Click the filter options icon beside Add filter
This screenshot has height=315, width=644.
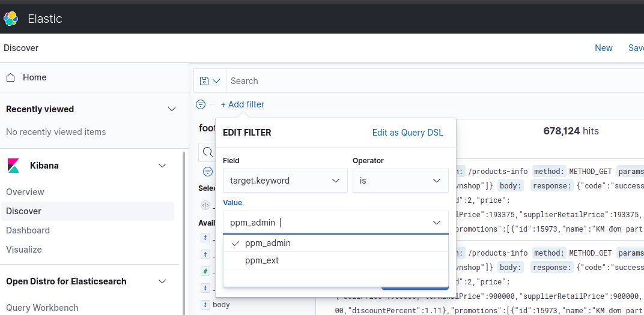[201, 104]
